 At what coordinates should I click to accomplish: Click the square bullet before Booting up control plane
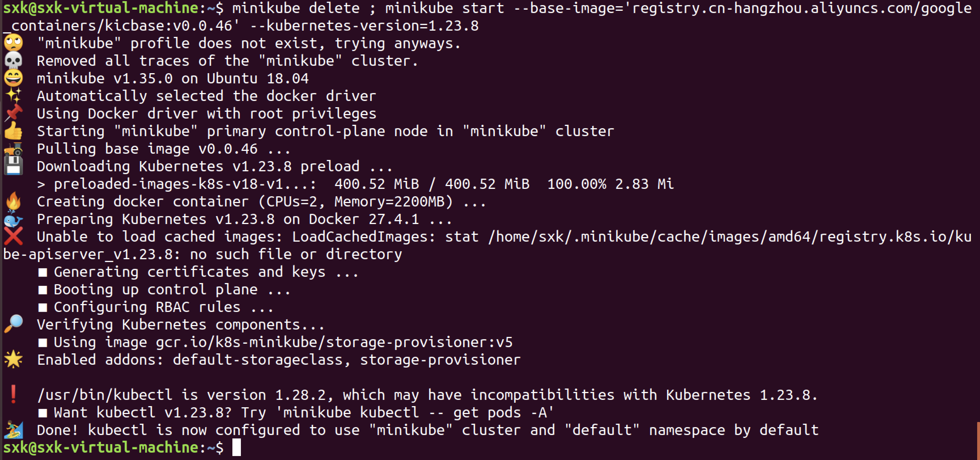(43, 290)
